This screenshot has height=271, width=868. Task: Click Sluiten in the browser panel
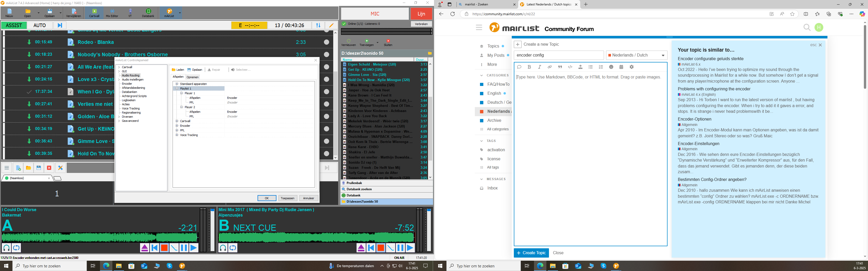tap(388, 43)
